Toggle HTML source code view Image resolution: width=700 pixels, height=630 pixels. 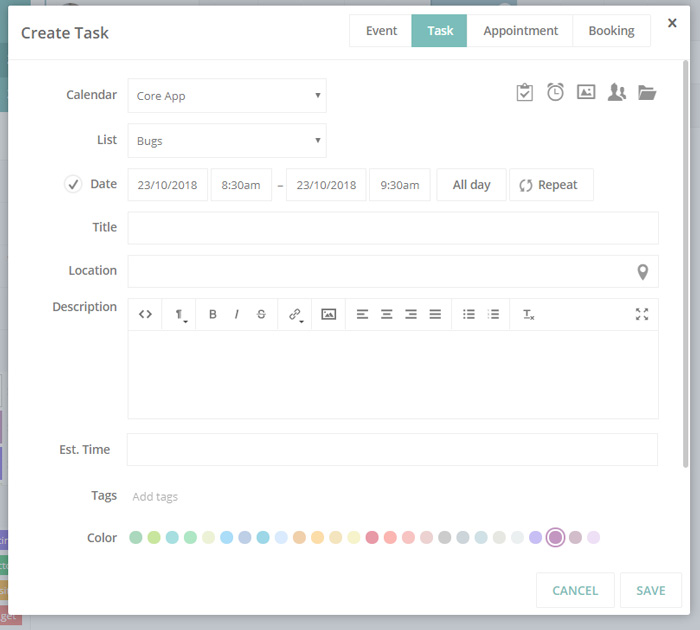145,314
